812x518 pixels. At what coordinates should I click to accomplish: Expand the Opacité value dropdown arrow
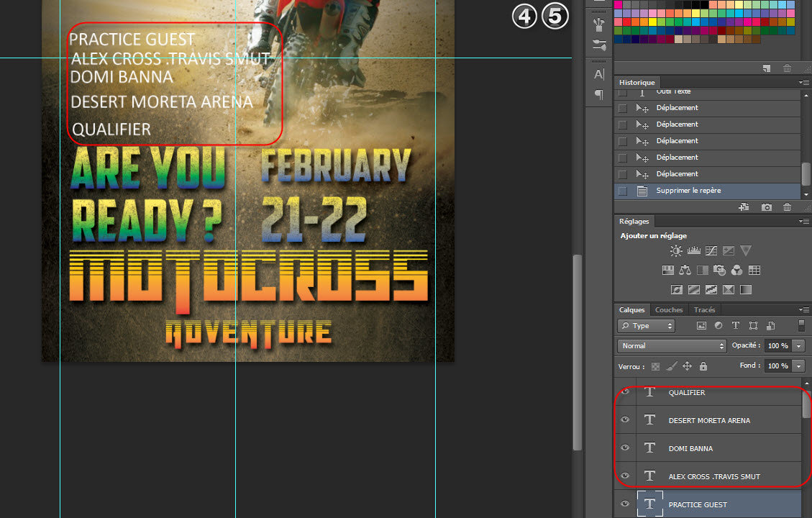click(798, 346)
